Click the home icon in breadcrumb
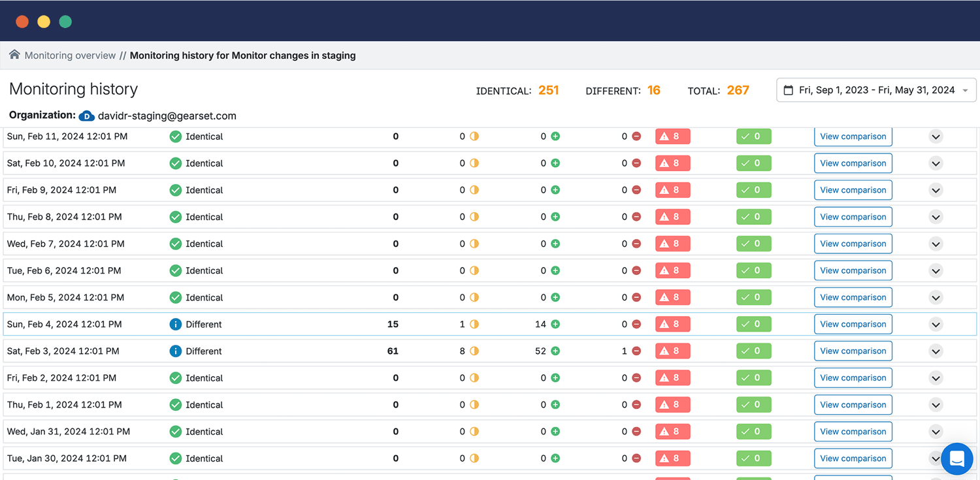 tap(14, 55)
